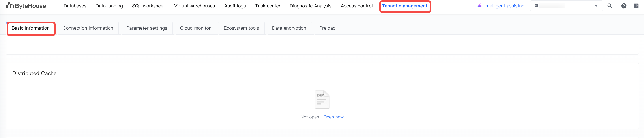
Task: Open the search magnifier icon
Action: click(610, 6)
